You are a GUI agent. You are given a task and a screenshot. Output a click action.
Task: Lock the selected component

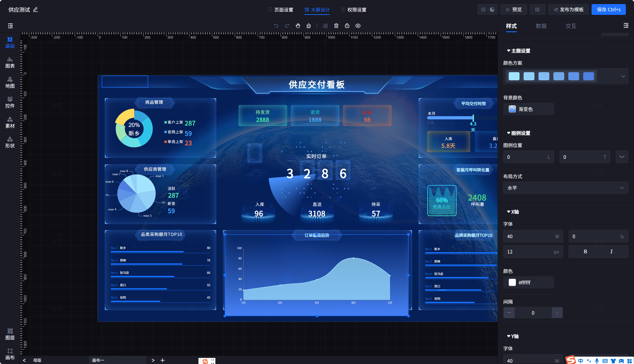point(347,26)
